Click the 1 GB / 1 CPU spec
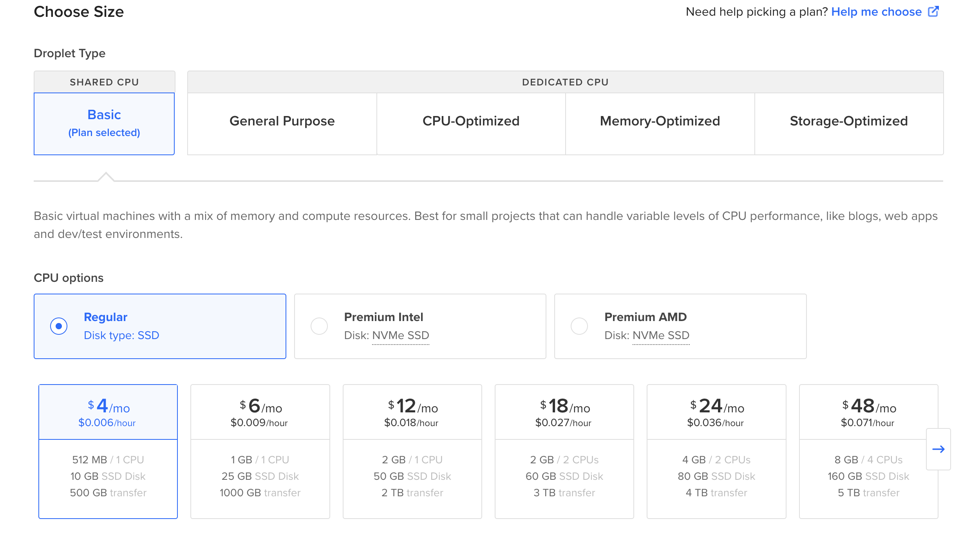This screenshot has width=980, height=548. (260, 460)
